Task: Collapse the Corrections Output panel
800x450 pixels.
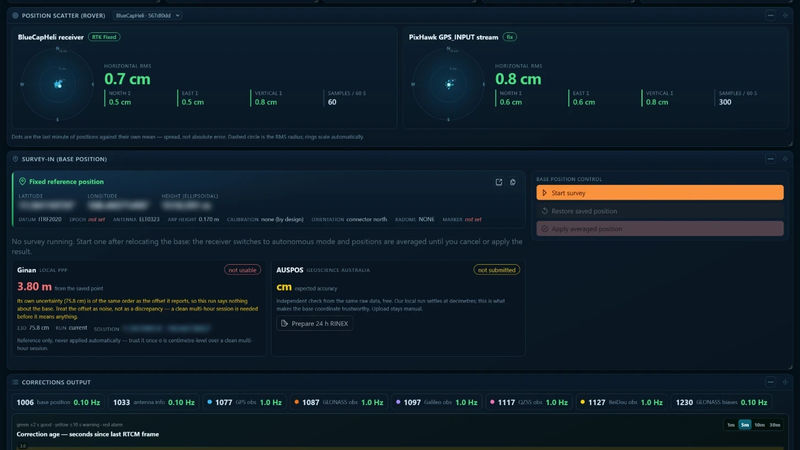Action: click(x=770, y=382)
